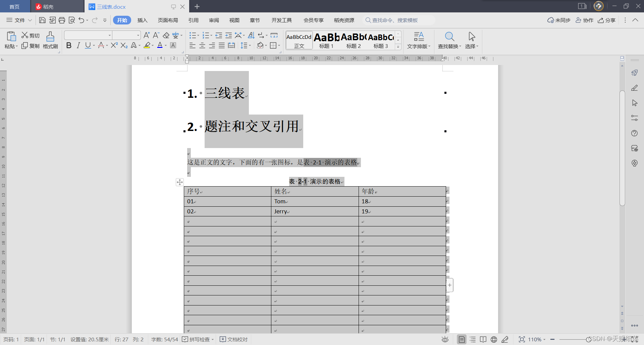Click the 协作 collaborate button
The image size is (644, 345).
(x=585, y=20)
